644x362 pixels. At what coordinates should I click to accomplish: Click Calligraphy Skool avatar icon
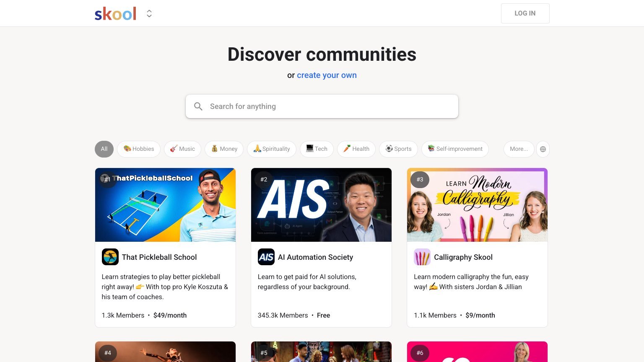pos(422,257)
